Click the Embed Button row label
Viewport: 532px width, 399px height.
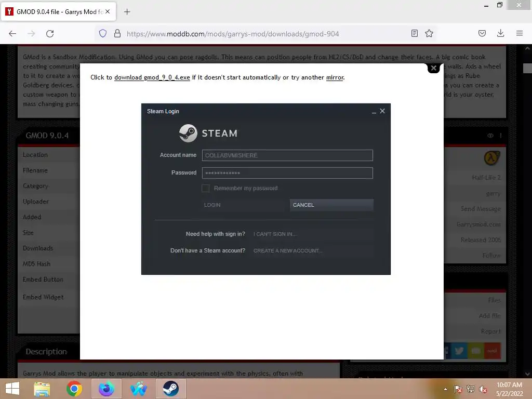pos(43,279)
